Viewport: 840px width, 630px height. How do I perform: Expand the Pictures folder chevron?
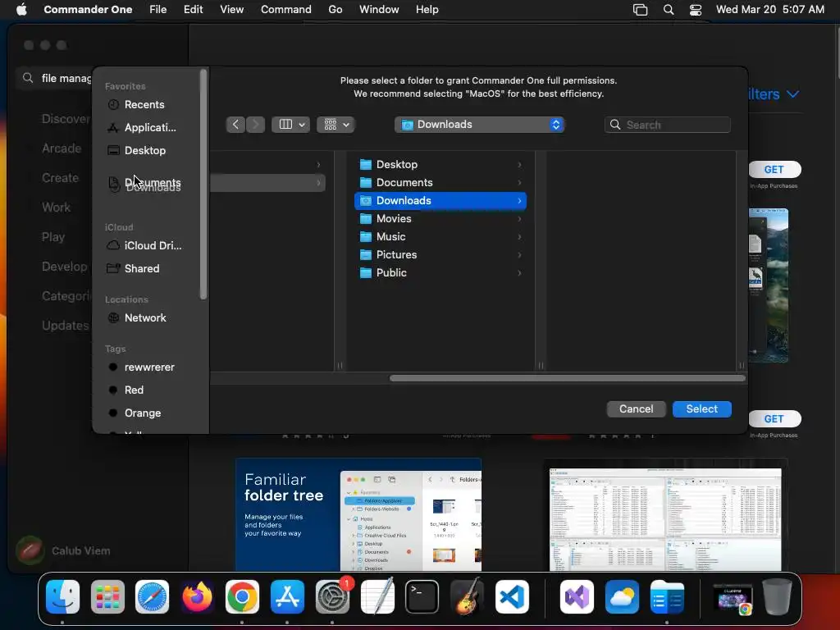[x=519, y=255]
